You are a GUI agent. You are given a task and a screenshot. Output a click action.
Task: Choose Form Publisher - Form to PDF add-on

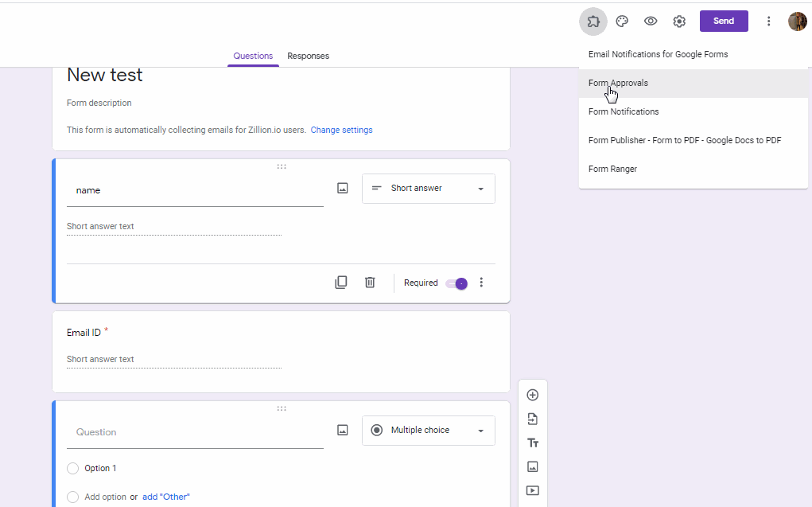(x=693, y=140)
